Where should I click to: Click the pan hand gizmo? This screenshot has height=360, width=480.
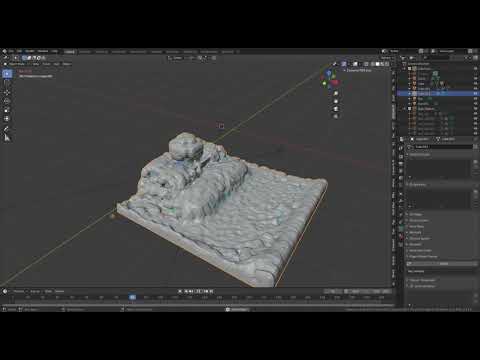pyautogui.click(x=336, y=101)
